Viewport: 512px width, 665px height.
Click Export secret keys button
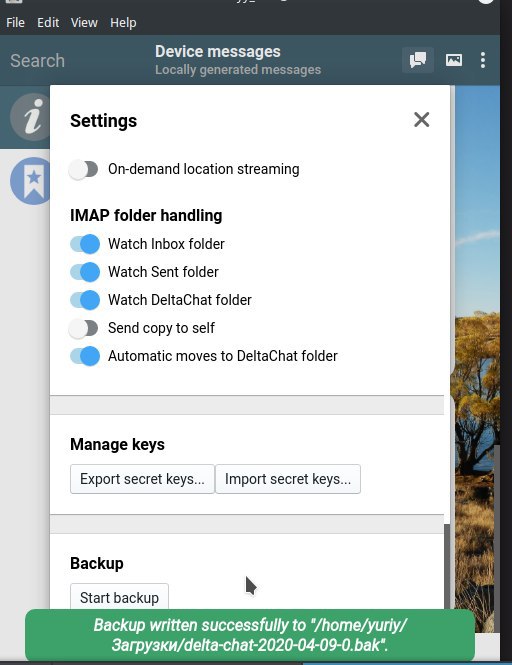pos(142,479)
